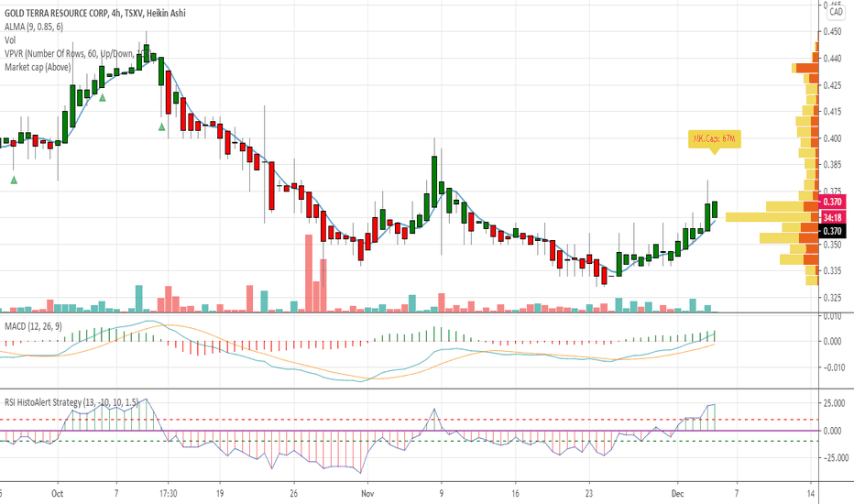854x504 pixels.
Task: Click the black 0.370 price label
Action: click(x=832, y=231)
